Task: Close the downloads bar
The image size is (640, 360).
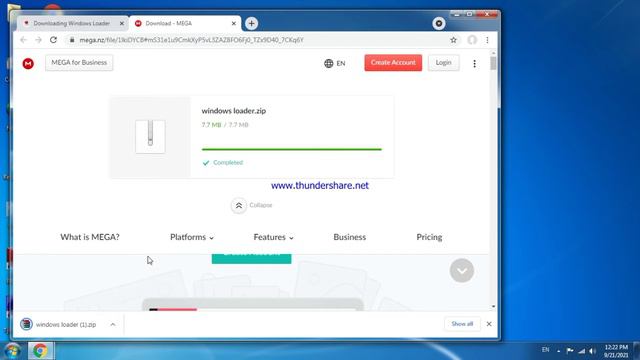Action: click(x=489, y=324)
